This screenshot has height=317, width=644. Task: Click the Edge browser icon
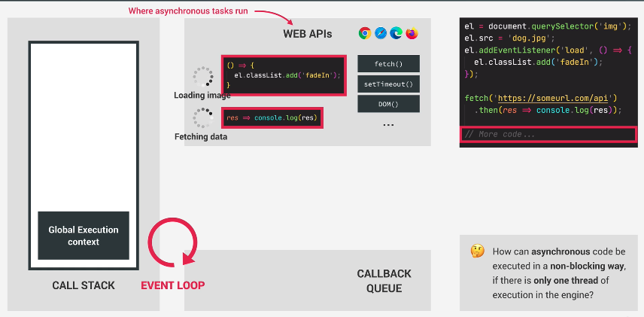tap(396, 33)
